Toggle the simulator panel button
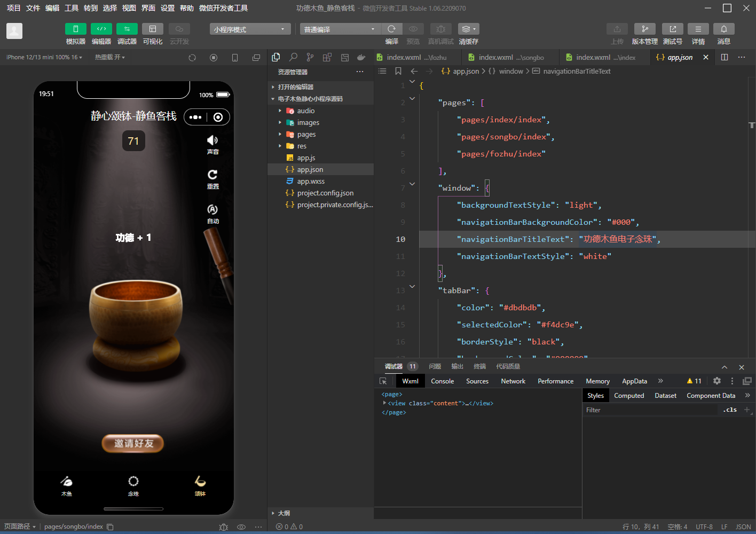Image resolution: width=756 pixels, height=534 pixels. 75,29
